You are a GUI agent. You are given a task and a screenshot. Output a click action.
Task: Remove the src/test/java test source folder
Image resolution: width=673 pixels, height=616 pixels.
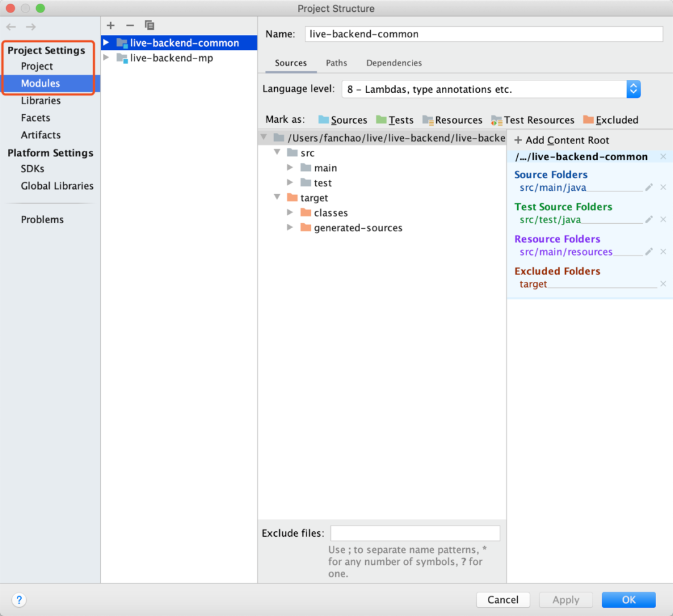coord(663,219)
